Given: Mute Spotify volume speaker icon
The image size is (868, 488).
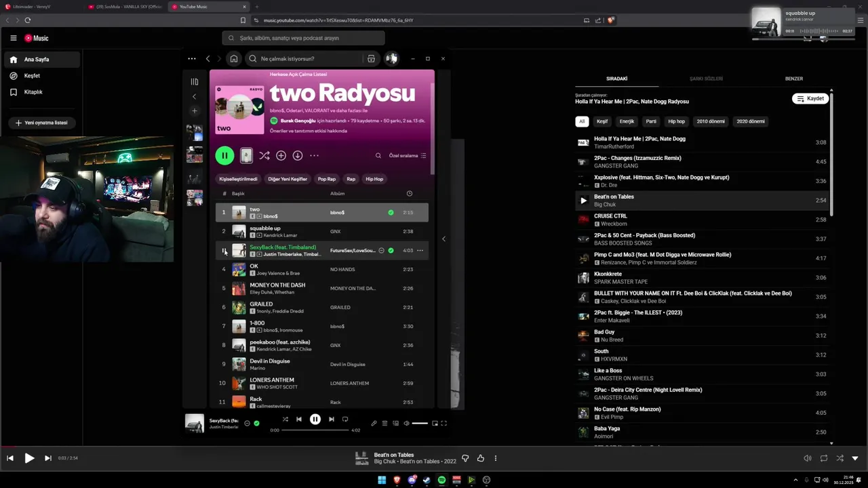Looking at the screenshot, I should pyautogui.click(x=406, y=424).
